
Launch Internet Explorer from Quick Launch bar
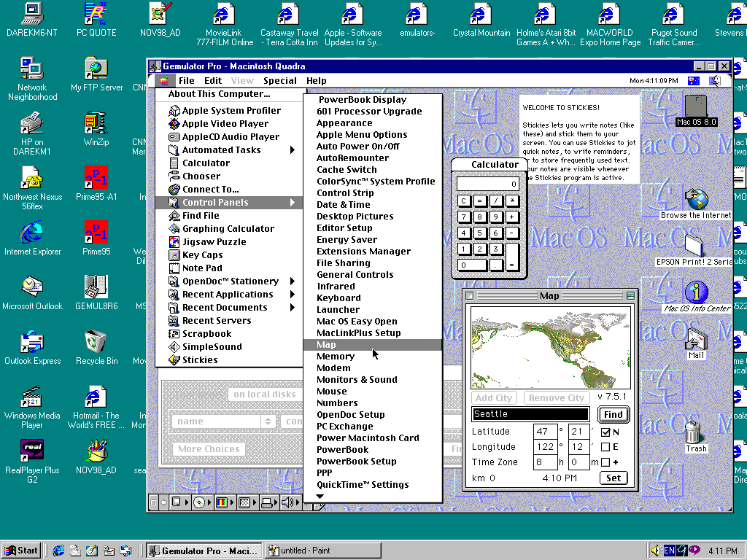(58, 551)
